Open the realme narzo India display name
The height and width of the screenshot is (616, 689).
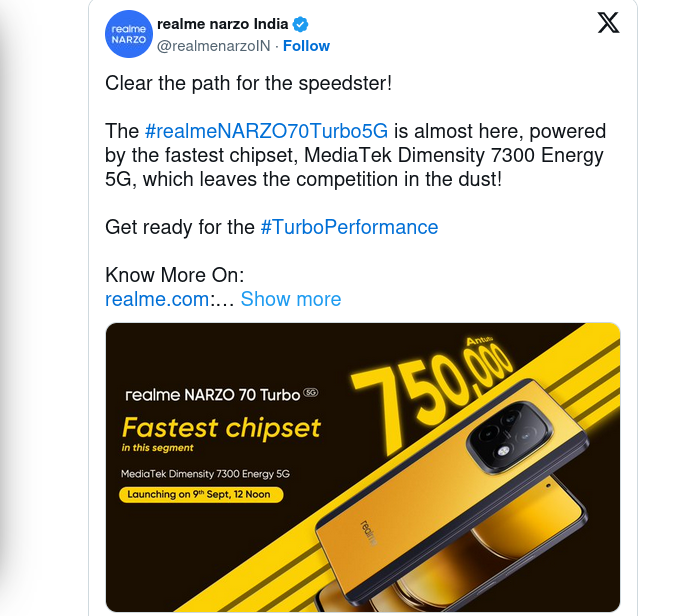tap(222, 24)
